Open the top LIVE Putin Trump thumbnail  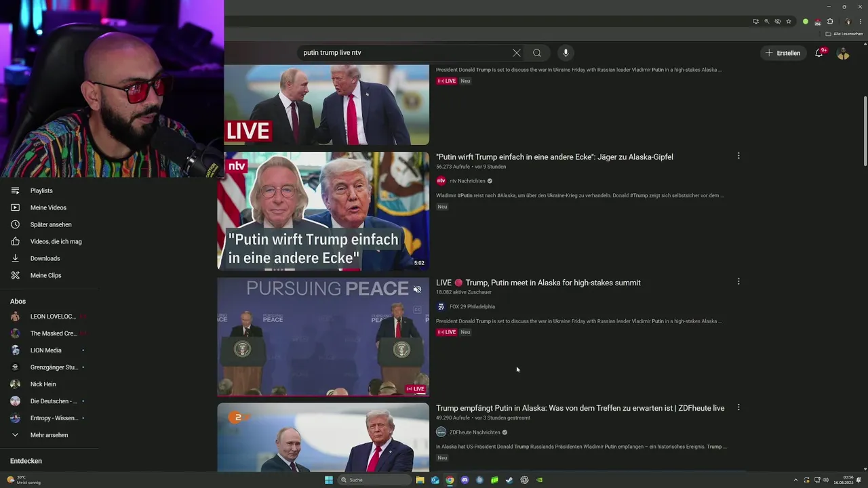tap(327, 105)
